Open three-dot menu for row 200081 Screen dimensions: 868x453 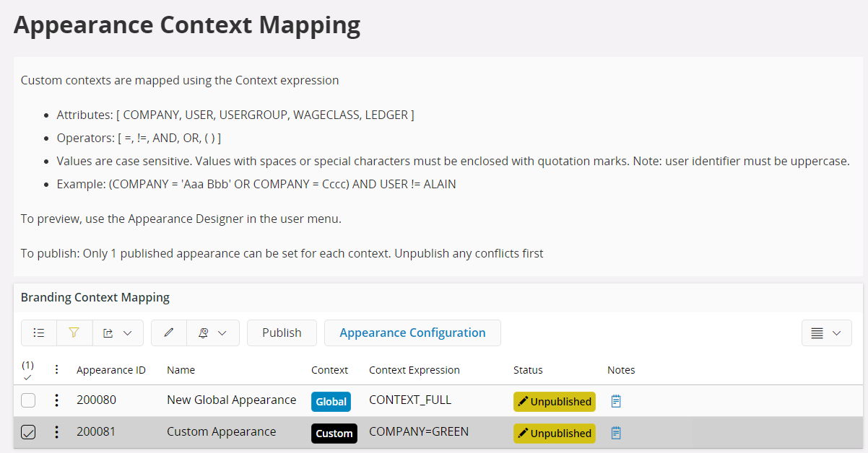point(57,432)
